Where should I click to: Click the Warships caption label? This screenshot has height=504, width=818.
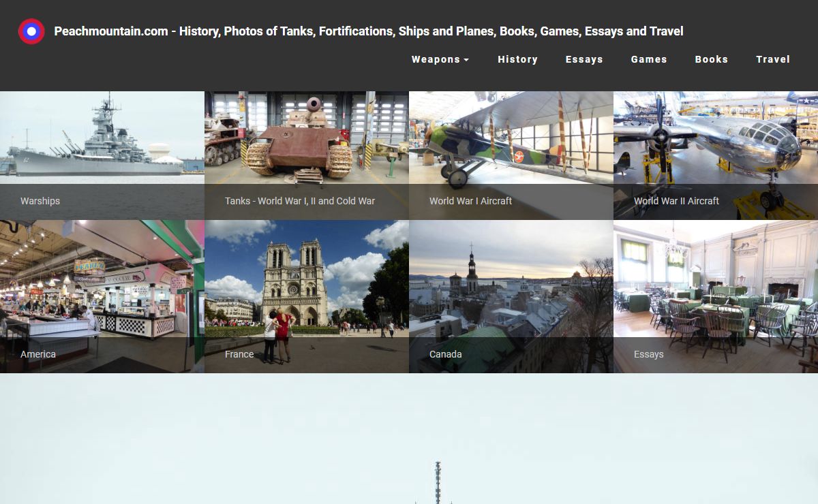40,201
